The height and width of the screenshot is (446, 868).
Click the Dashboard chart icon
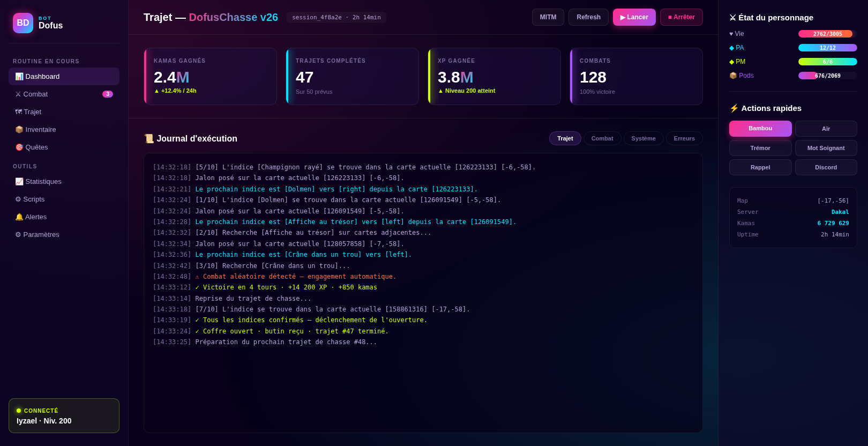[19, 76]
